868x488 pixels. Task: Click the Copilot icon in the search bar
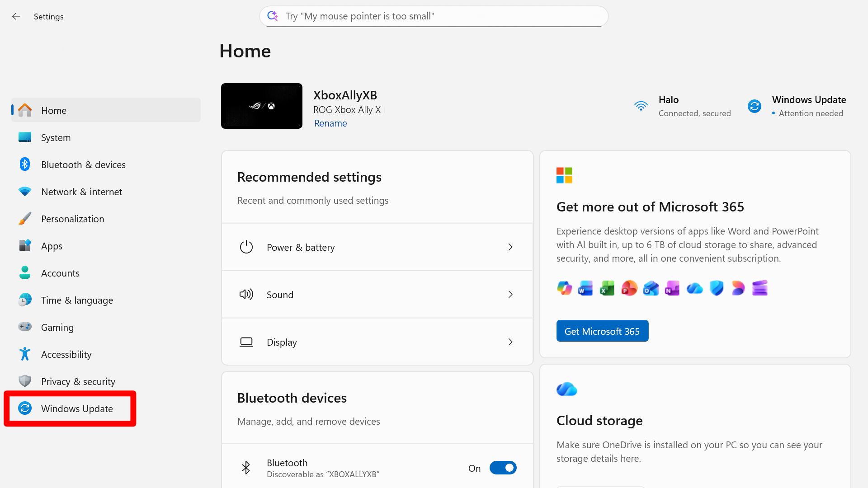coord(273,16)
